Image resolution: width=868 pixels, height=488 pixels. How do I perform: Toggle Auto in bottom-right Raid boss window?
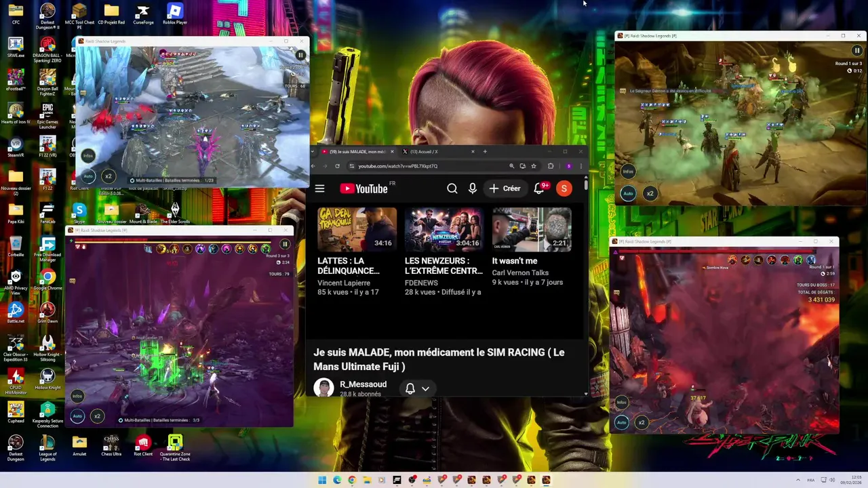621,422
